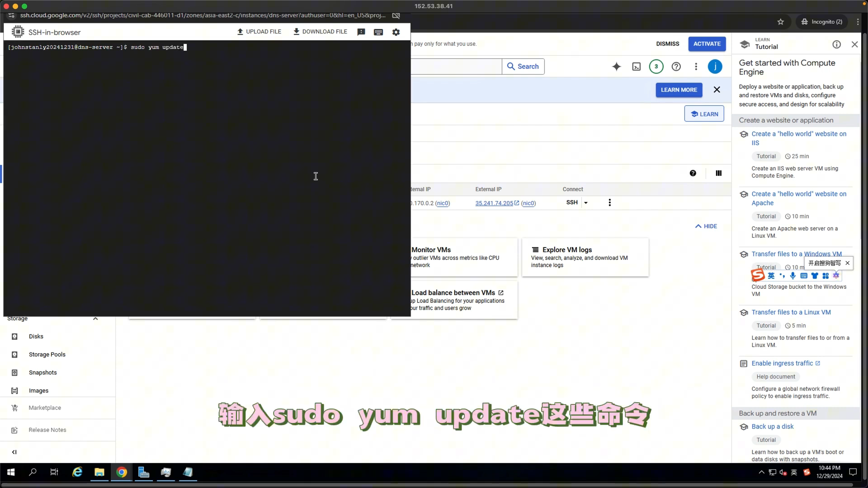Open the nic0 link beside external IP

[528, 203]
